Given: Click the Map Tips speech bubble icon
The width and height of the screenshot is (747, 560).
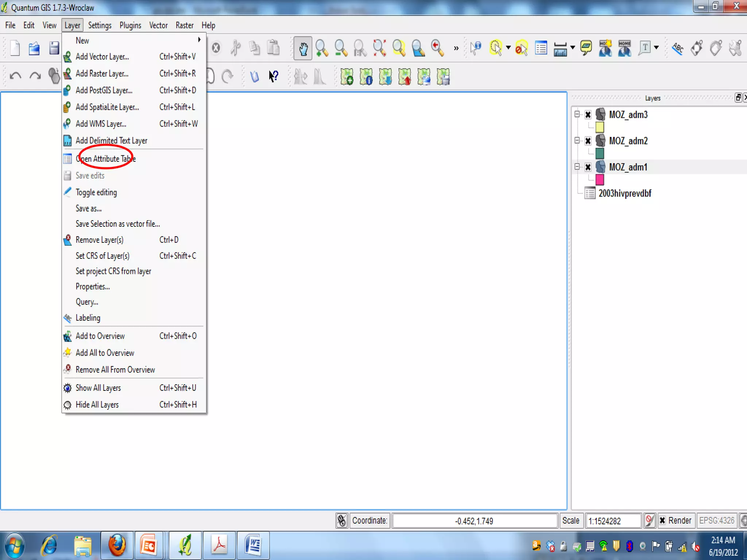Looking at the screenshot, I should [x=586, y=48].
